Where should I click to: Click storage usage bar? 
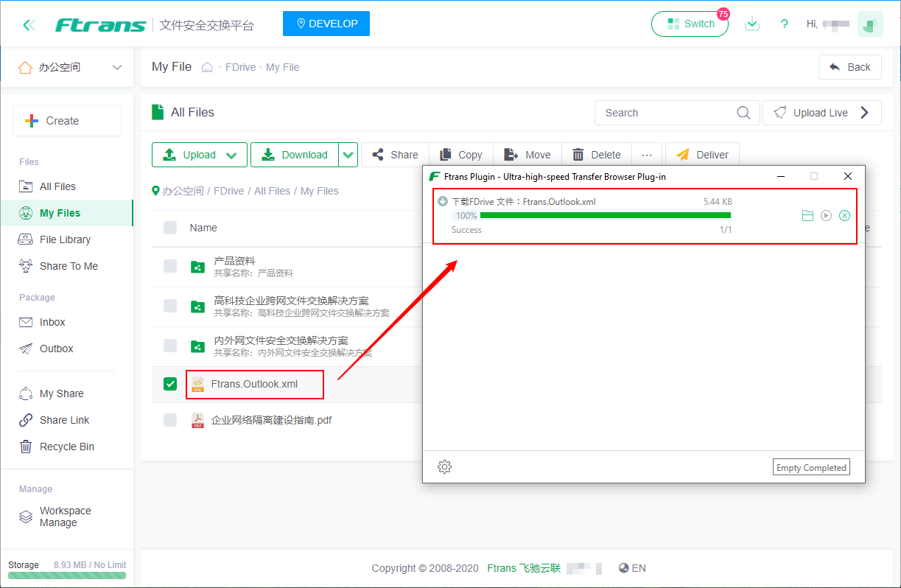[67, 575]
